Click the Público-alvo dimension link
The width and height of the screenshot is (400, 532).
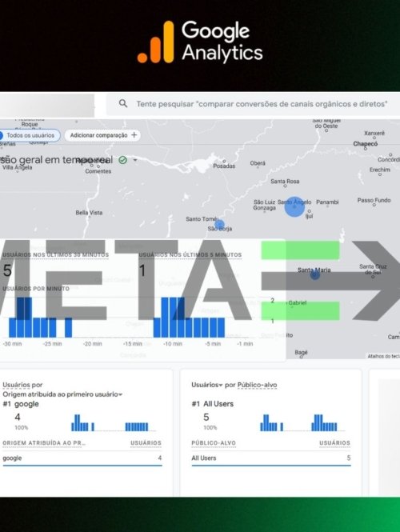[x=257, y=385]
